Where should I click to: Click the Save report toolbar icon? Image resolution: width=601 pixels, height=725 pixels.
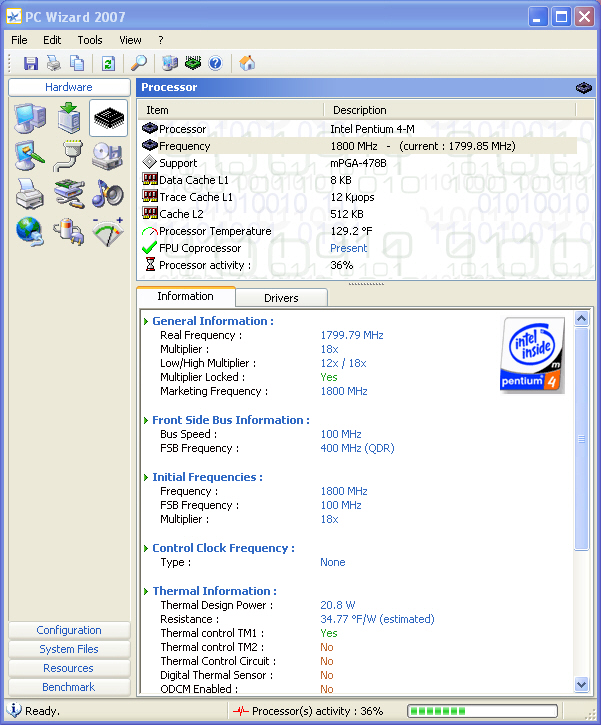(31, 63)
